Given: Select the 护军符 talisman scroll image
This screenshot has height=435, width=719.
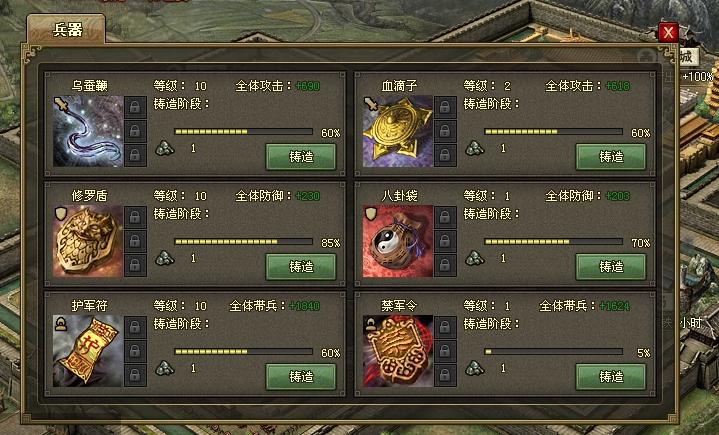Looking at the screenshot, I should click(x=88, y=351).
